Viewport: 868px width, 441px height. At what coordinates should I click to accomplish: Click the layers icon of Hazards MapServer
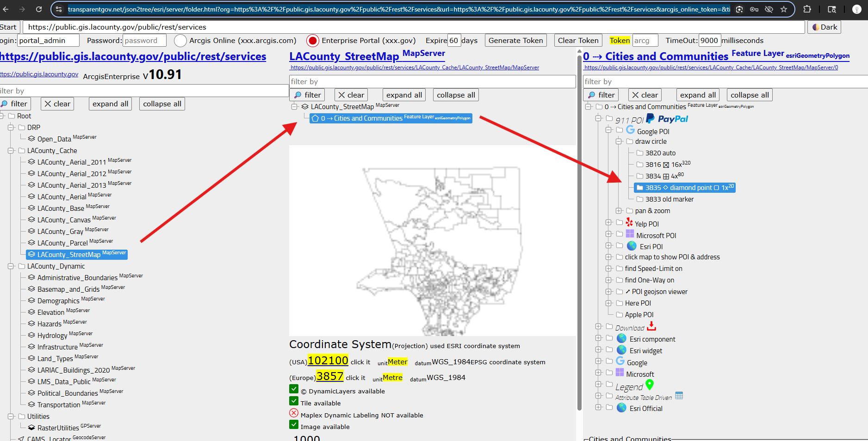[x=31, y=324]
